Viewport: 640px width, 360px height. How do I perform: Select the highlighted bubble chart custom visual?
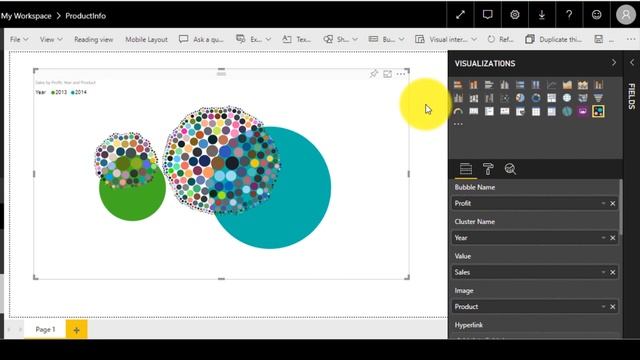pyautogui.click(x=598, y=111)
